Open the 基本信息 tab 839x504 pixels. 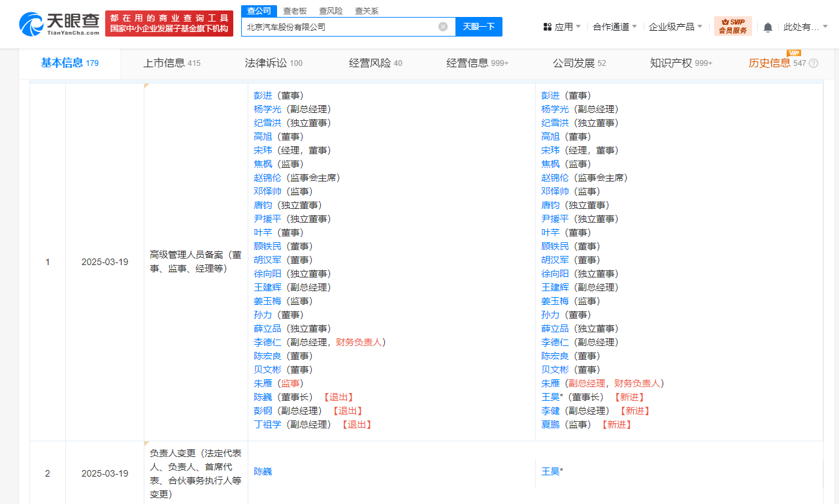(70, 63)
